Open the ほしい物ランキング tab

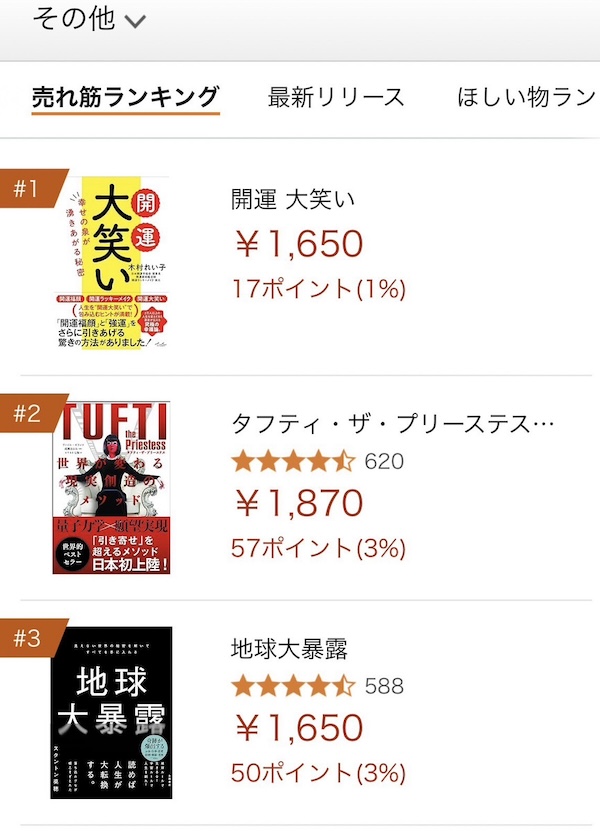(x=525, y=97)
